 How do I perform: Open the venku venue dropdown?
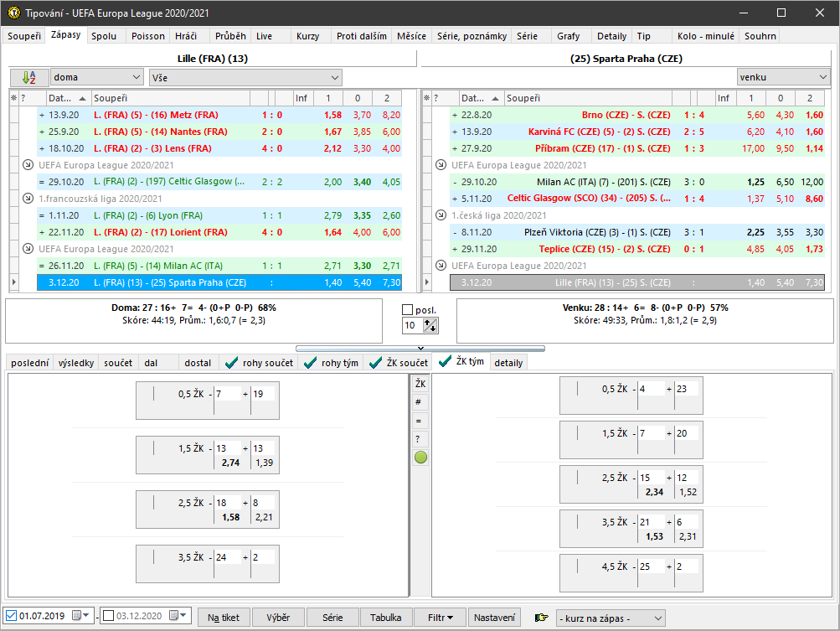783,77
